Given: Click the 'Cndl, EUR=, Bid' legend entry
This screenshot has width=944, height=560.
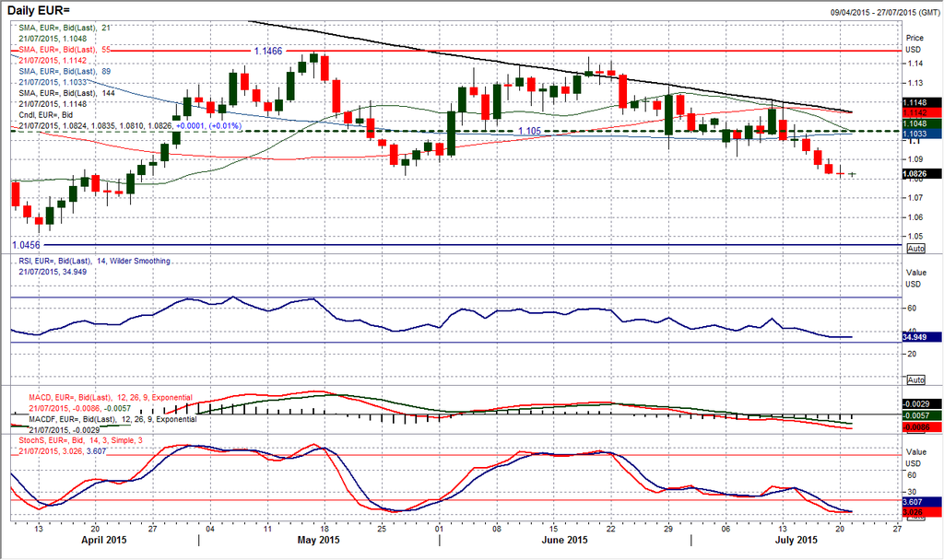Looking at the screenshot, I should click(46, 114).
